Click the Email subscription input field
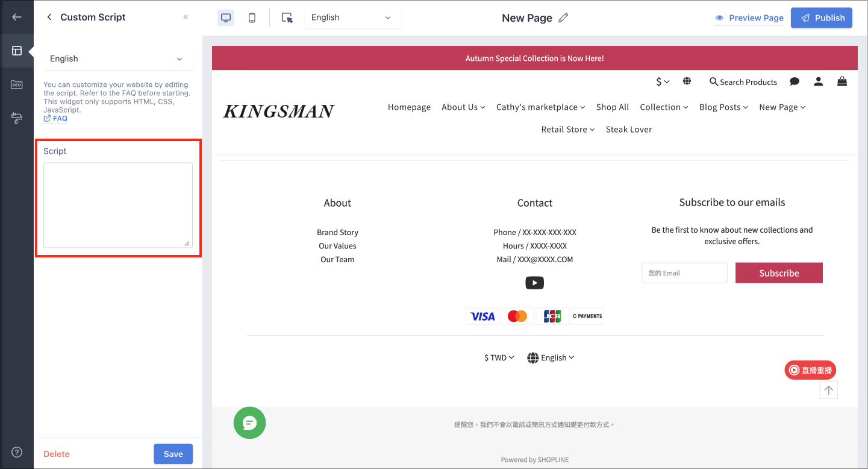Viewport: 868px width, 469px height. coord(684,273)
